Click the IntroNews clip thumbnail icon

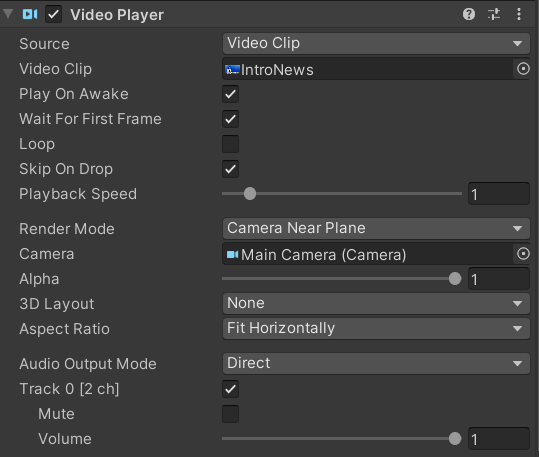coord(232,70)
